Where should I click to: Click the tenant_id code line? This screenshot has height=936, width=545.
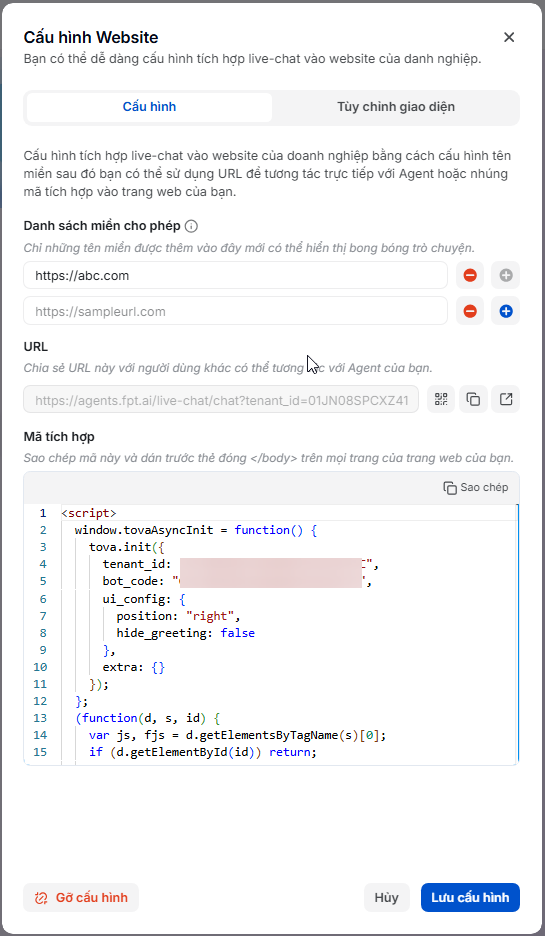tap(241, 565)
